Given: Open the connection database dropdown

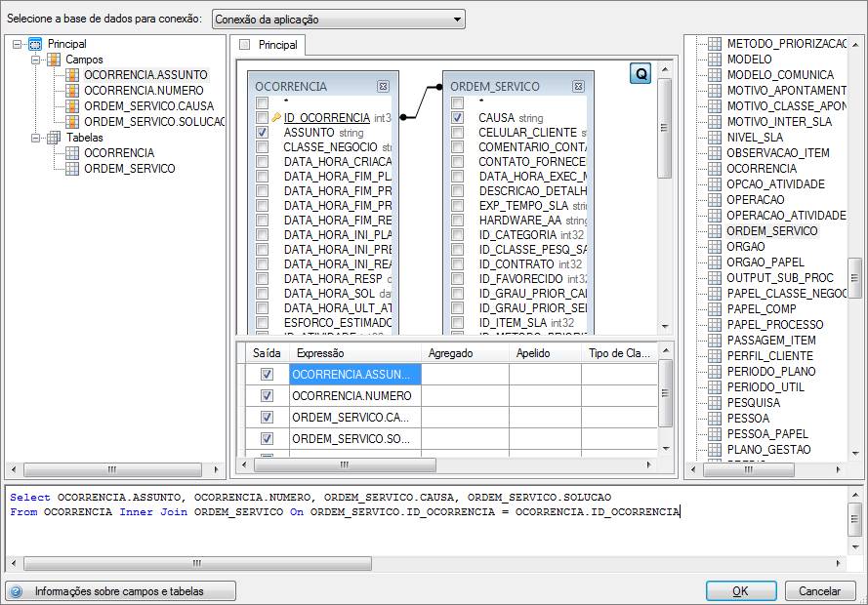Looking at the screenshot, I should coord(338,20).
